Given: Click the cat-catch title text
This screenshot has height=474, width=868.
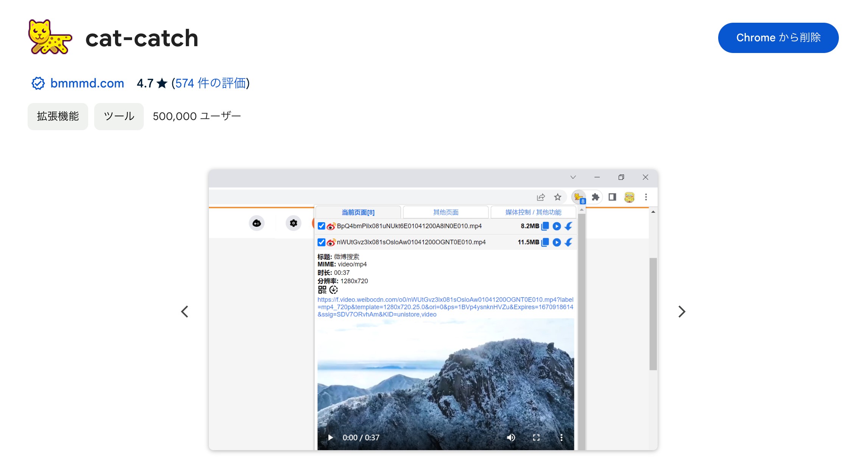Looking at the screenshot, I should 142,38.
